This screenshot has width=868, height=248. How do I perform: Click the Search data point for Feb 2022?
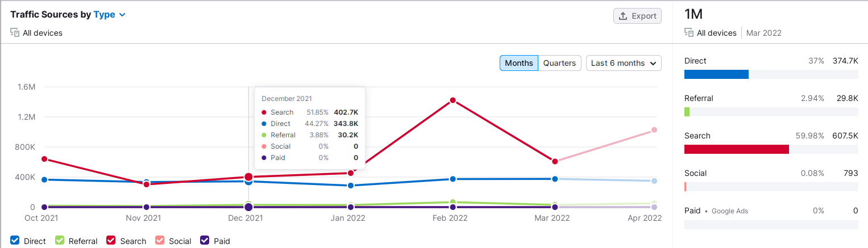point(453,100)
